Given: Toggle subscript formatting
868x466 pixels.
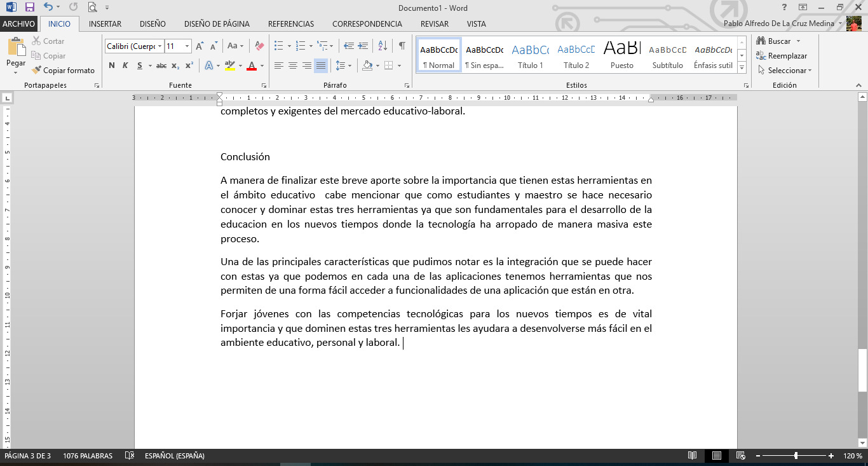Looking at the screenshot, I should (x=175, y=65).
